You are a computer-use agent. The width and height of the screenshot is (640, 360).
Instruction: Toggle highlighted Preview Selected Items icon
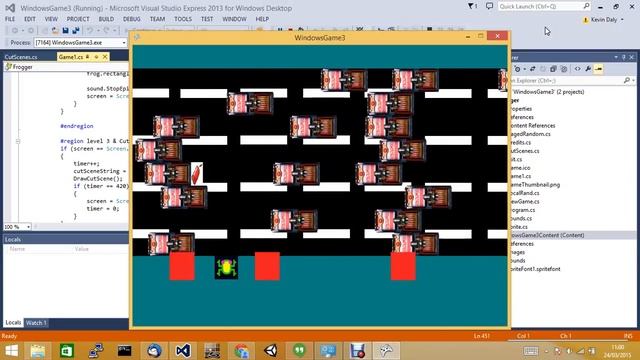tap(598, 69)
